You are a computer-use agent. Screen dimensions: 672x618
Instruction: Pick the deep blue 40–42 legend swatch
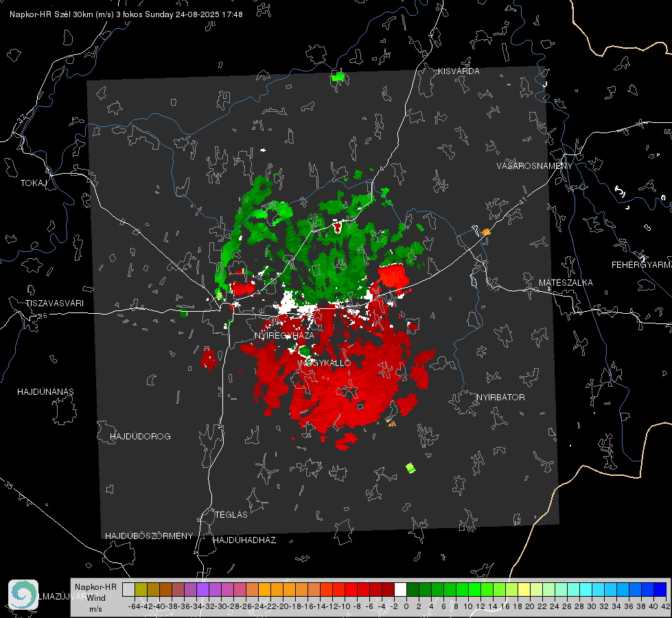click(x=660, y=589)
